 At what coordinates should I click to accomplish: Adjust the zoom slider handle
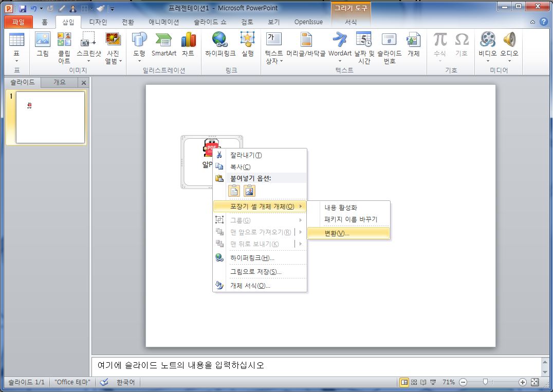485,382
